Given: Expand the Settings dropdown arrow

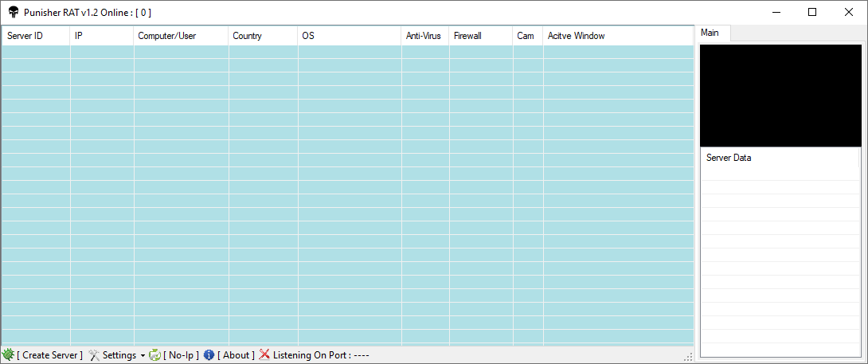Looking at the screenshot, I should tap(143, 355).
